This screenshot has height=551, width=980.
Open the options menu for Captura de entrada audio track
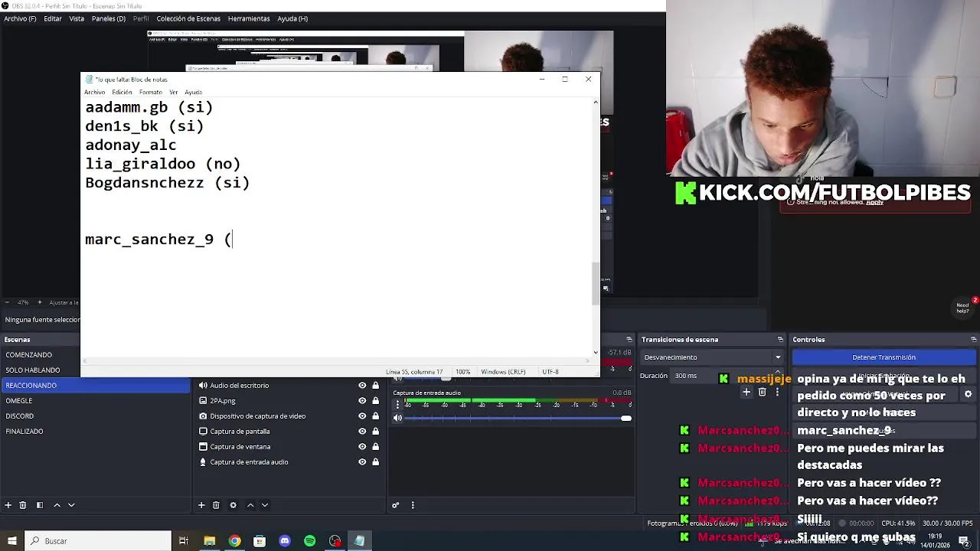pos(397,404)
